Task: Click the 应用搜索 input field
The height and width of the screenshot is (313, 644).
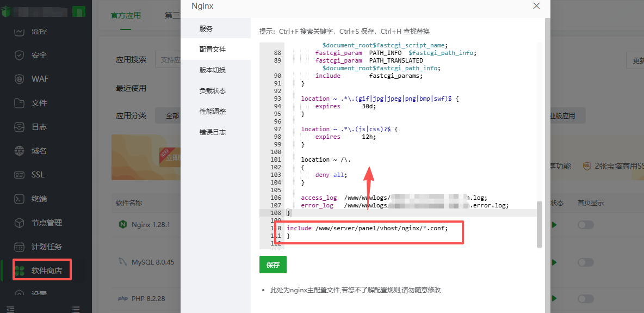Action: coord(168,60)
